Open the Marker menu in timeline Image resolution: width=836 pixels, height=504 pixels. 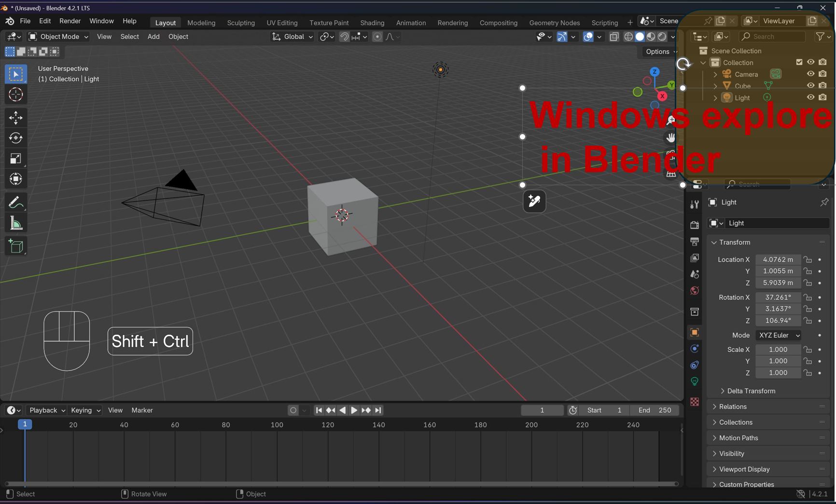[x=142, y=410]
